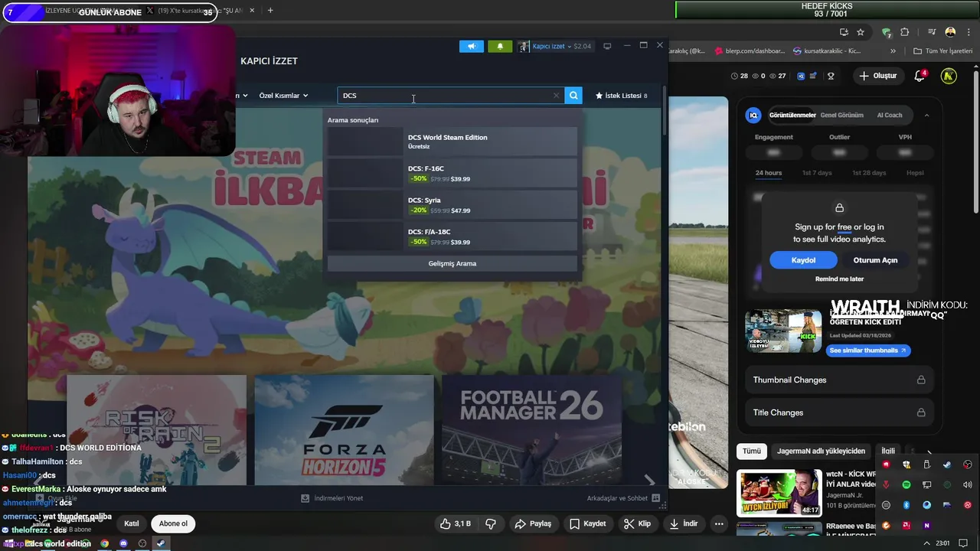
Task: Open a new Chrome tab
Action: pos(270,10)
